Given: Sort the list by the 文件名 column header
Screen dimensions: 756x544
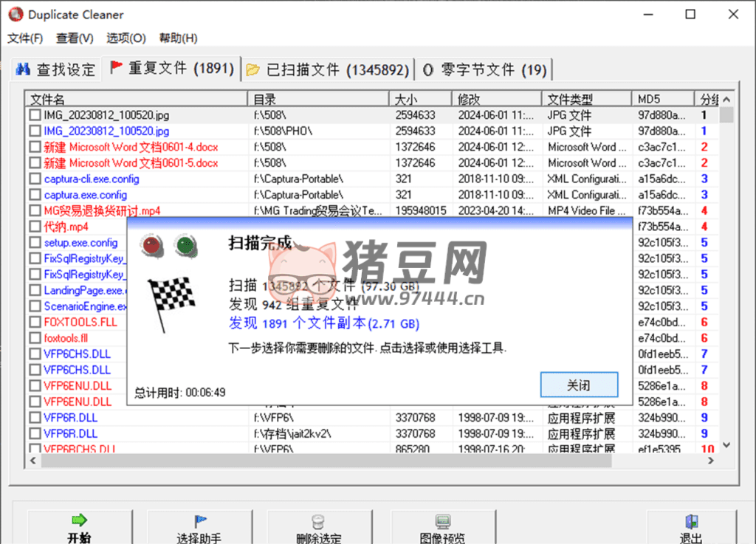Looking at the screenshot, I should (x=137, y=99).
